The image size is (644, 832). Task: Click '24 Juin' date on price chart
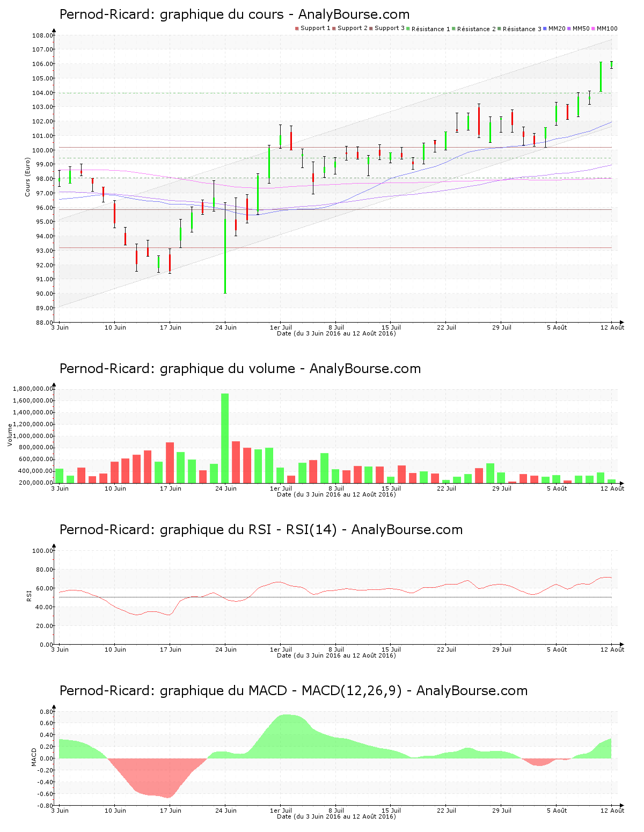pyautogui.click(x=226, y=327)
